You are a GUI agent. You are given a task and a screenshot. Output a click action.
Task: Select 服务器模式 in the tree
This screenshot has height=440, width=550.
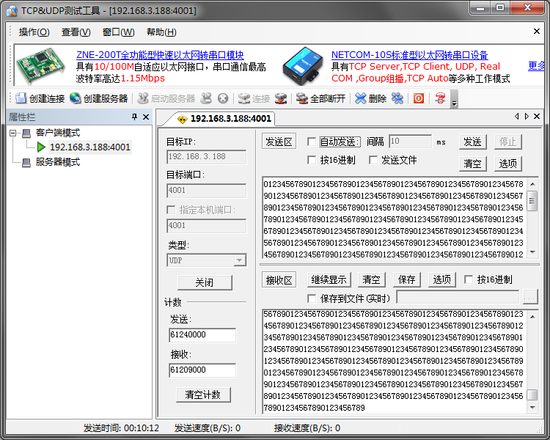[58, 162]
